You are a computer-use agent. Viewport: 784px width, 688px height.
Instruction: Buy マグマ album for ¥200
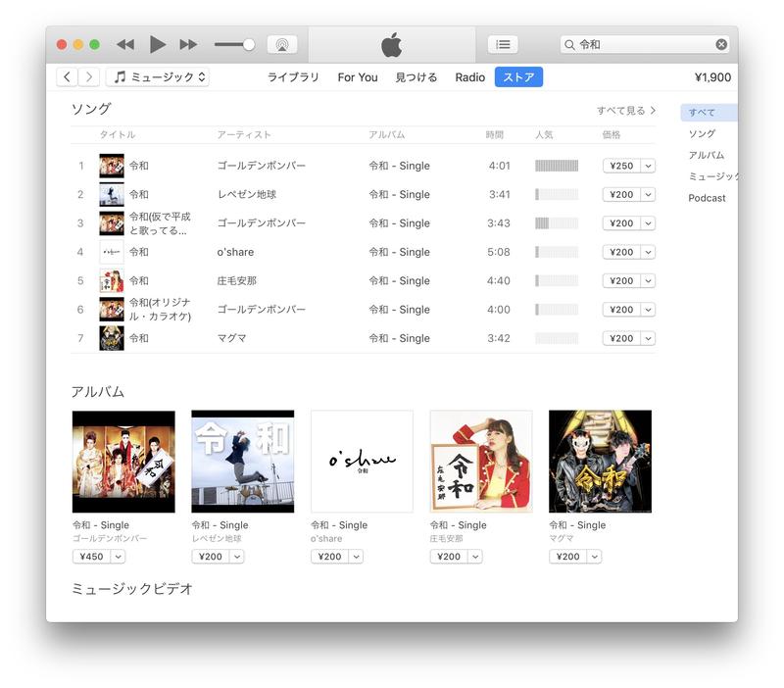click(568, 557)
